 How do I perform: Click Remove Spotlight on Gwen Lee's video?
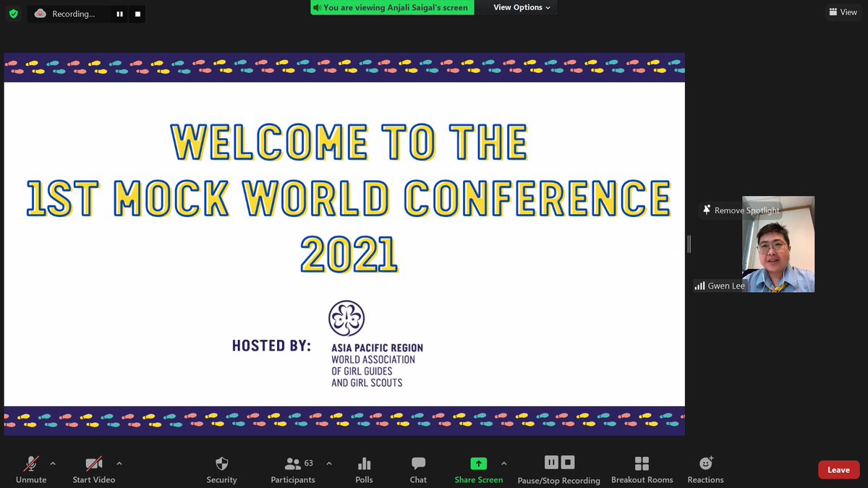[x=741, y=210]
